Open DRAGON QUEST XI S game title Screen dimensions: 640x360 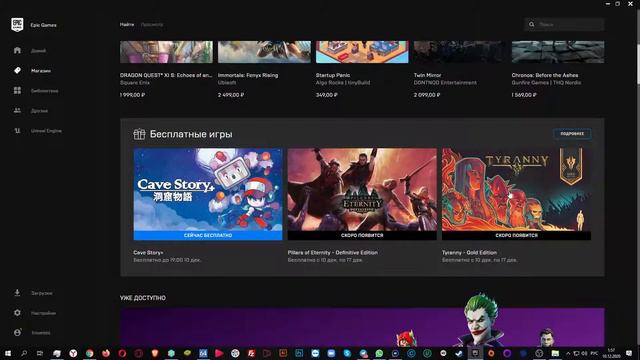coord(166,75)
